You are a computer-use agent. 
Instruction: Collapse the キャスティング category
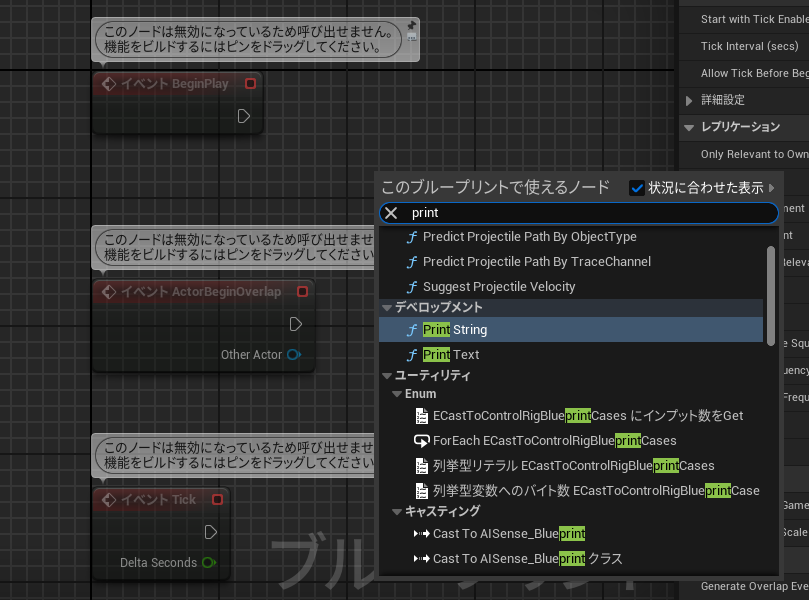click(x=396, y=512)
